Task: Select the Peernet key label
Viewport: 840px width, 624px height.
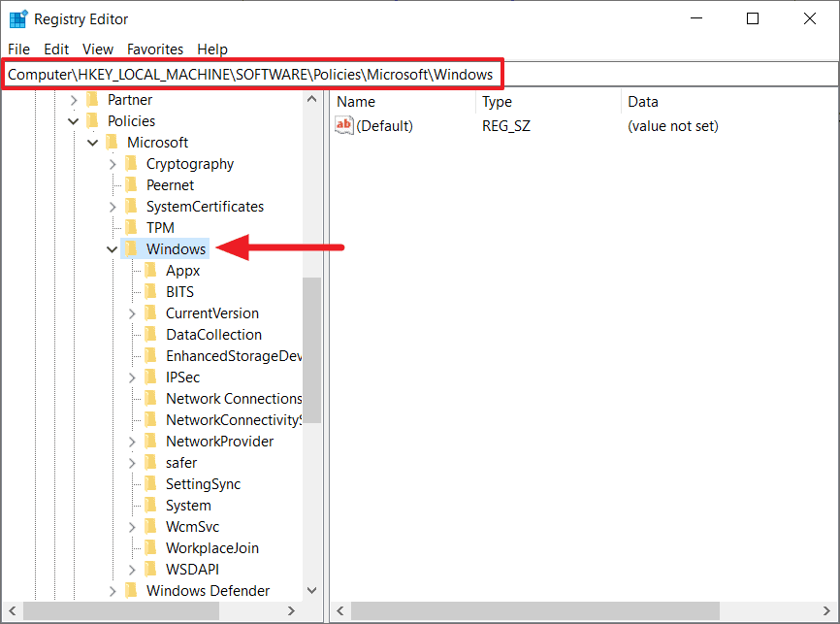Action: pos(171,185)
